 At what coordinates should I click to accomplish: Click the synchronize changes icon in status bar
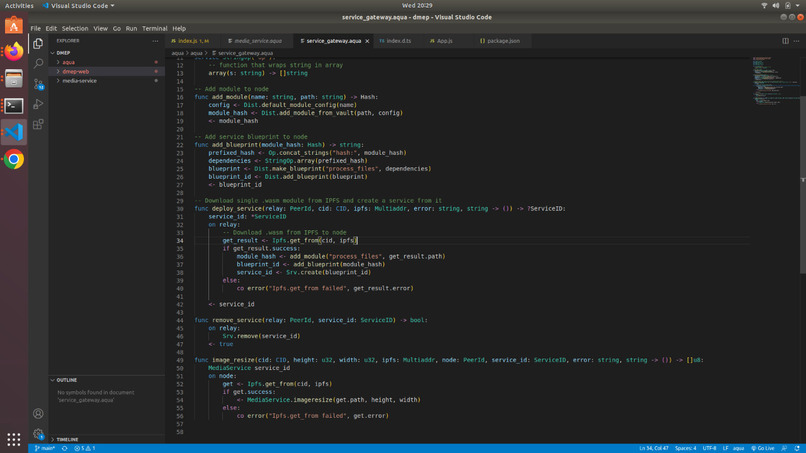[65, 448]
